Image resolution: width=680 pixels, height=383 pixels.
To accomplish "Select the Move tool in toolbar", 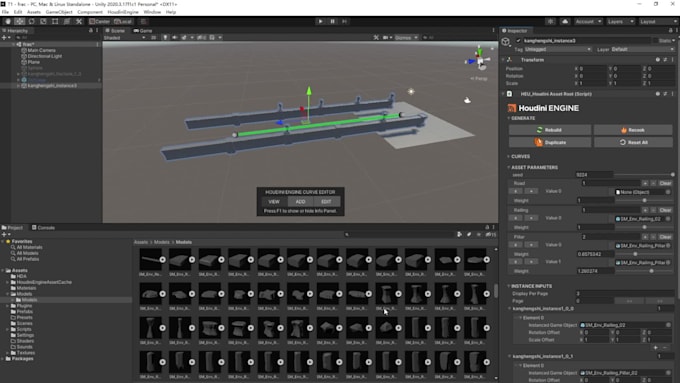I will point(20,21).
